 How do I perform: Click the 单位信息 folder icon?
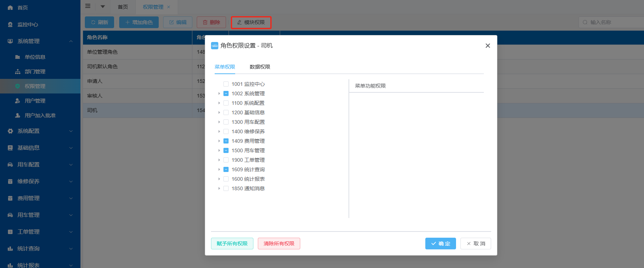click(x=18, y=57)
